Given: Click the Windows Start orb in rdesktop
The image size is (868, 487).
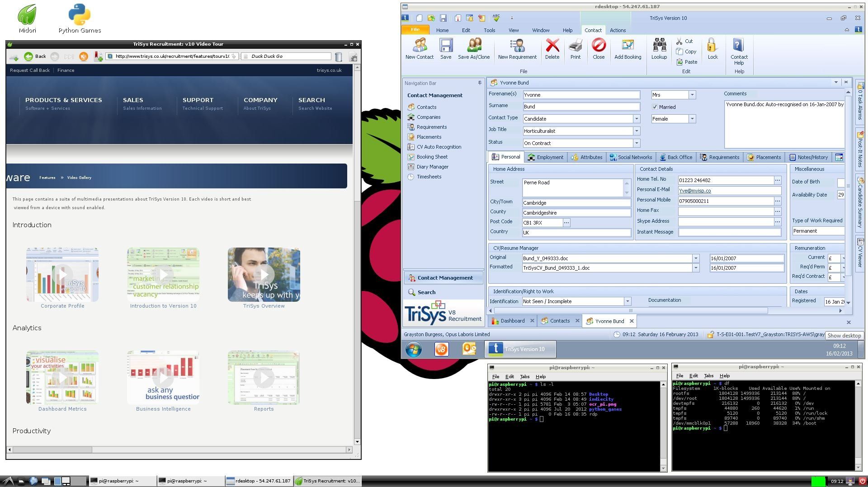Looking at the screenshot, I should [413, 349].
